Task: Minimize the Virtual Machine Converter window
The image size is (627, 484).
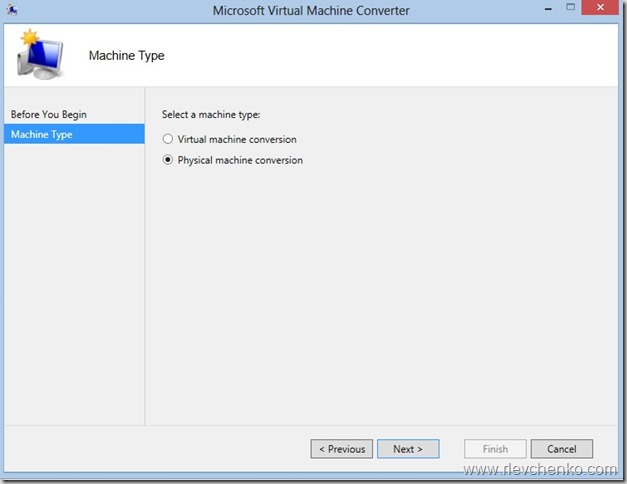Action: 548,8
